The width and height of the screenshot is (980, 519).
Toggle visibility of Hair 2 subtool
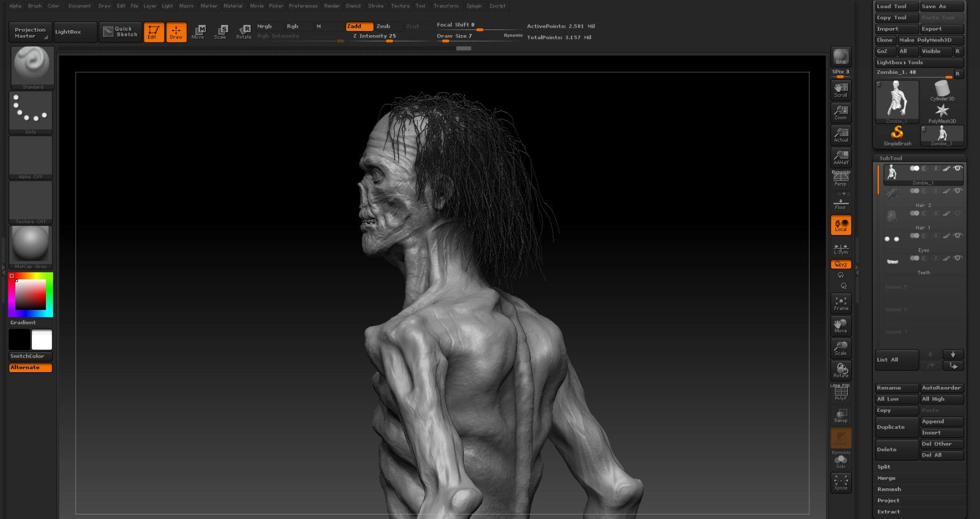tap(957, 191)
